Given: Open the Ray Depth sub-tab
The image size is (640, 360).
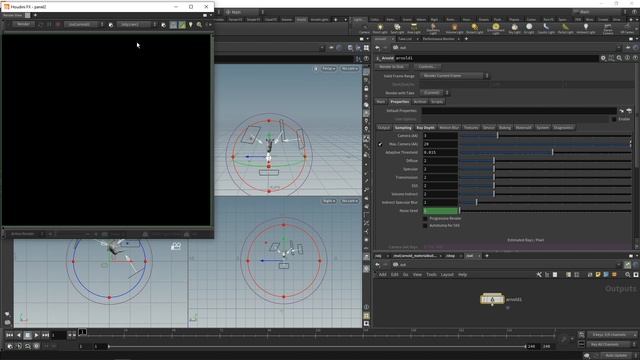Looking at the screenshot, I should 425,128.
